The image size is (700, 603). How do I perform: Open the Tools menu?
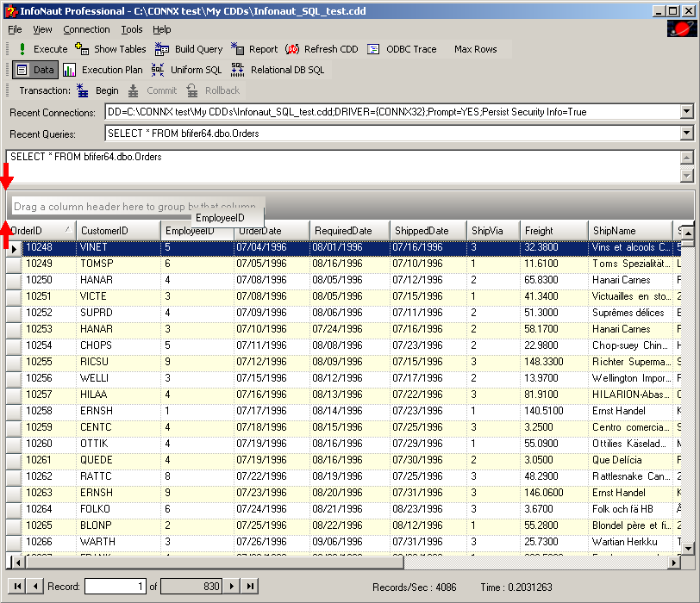point(132,29)
